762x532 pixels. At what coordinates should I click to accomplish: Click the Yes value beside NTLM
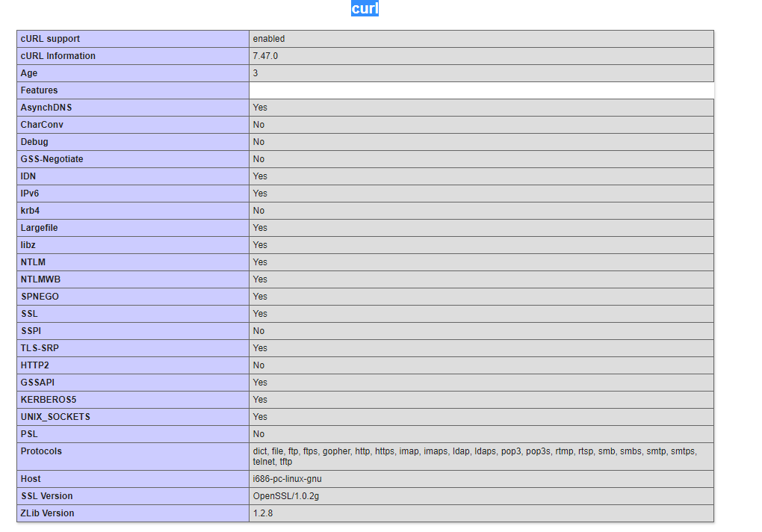[x=260, y=262]
